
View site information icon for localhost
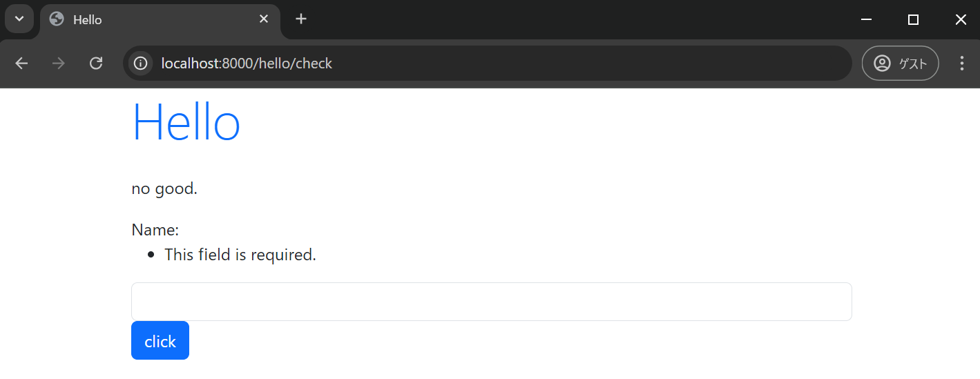(141, 64)
